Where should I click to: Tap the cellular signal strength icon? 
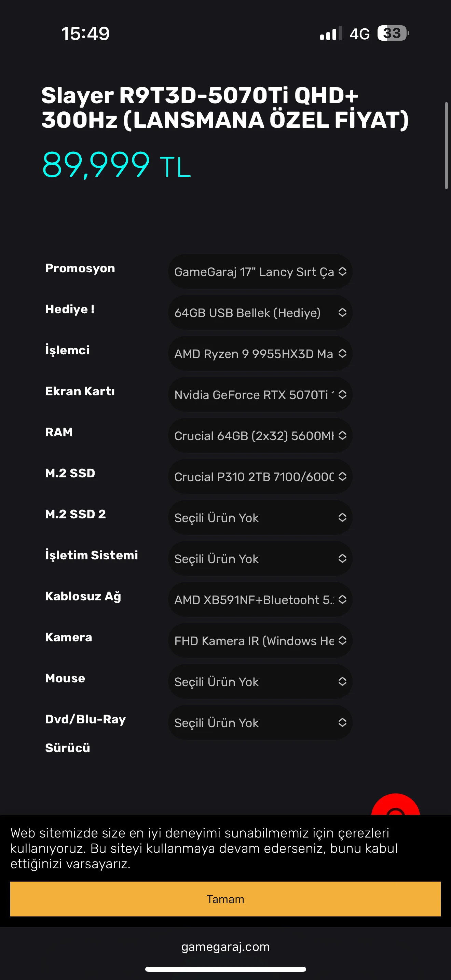click(x=331, y=33)
